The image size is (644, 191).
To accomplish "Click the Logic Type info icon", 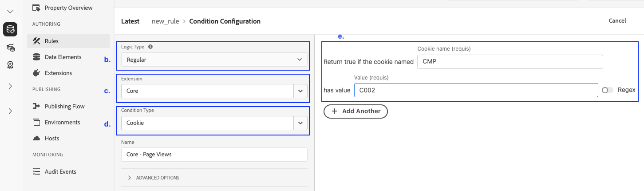I will tap(150, 47).
